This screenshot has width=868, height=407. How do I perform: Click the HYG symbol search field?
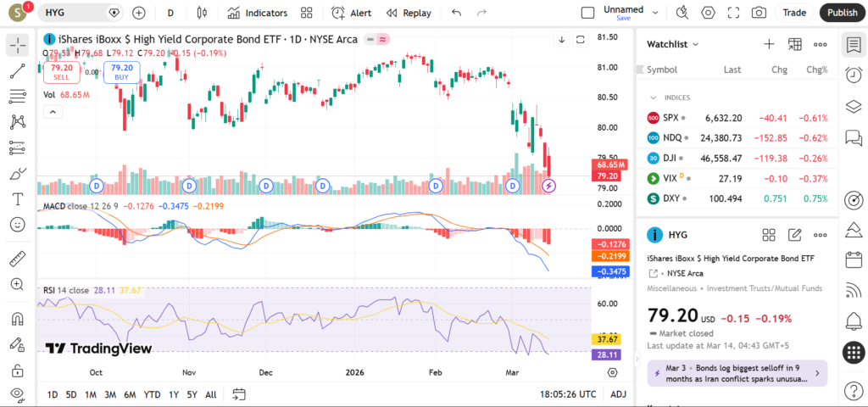point(75,13)
